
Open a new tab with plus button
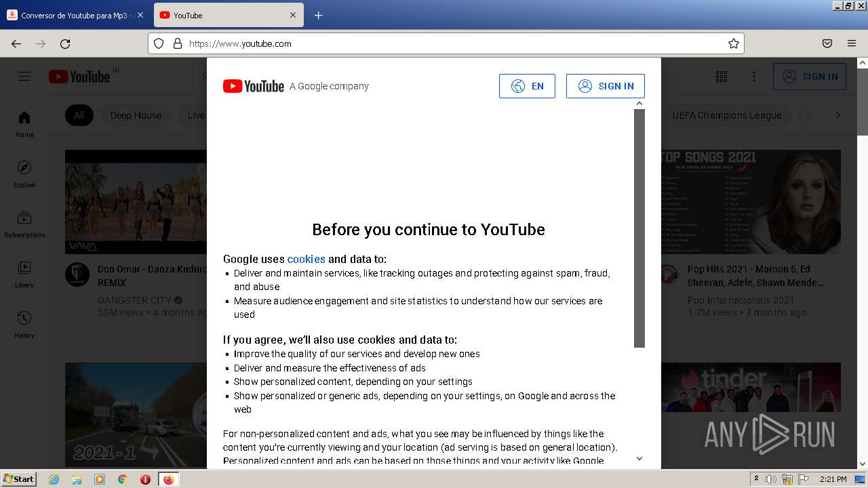(318, 15)
